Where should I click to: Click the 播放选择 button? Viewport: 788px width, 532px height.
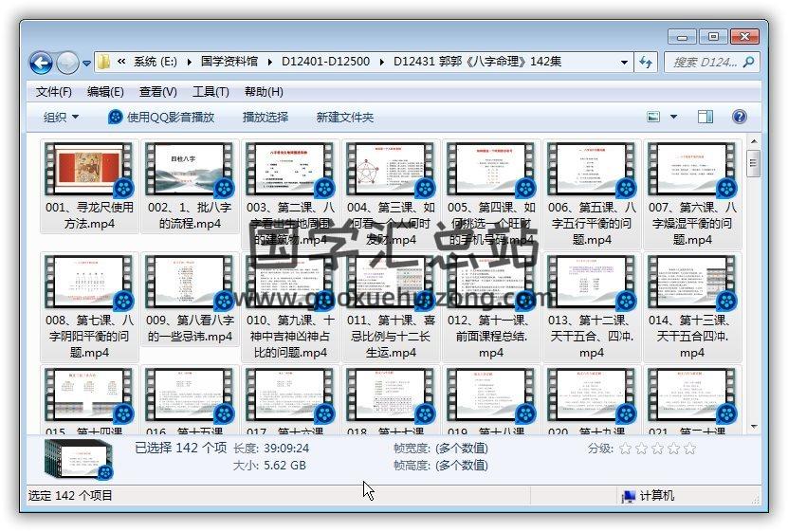pyautogui.click(x=265, y=117)
